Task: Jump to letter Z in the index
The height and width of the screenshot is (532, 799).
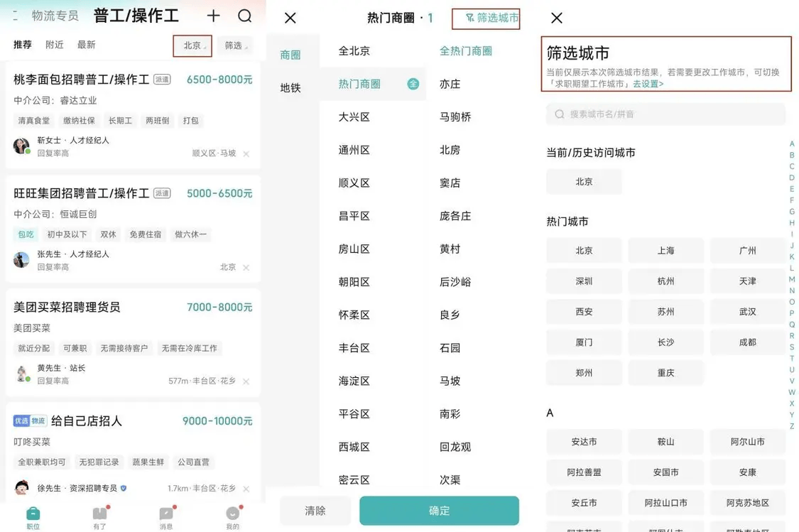Action: pos(792,426)
